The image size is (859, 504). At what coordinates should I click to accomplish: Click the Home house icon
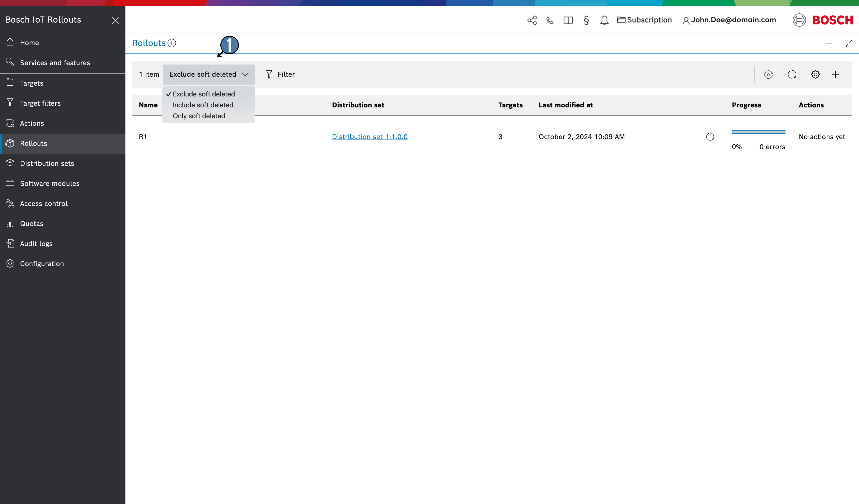pos(10,42)
